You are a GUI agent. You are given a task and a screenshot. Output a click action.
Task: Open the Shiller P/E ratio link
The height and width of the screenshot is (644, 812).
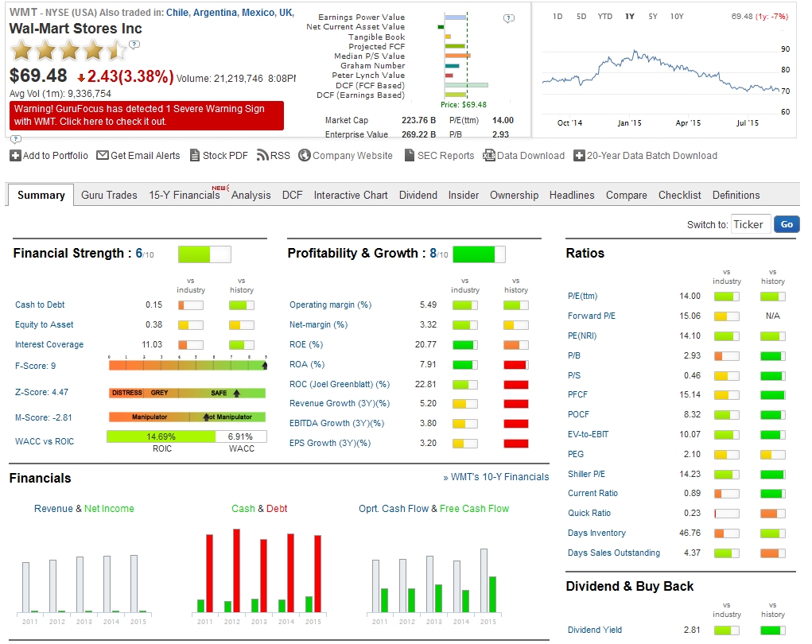coord(586,474)
